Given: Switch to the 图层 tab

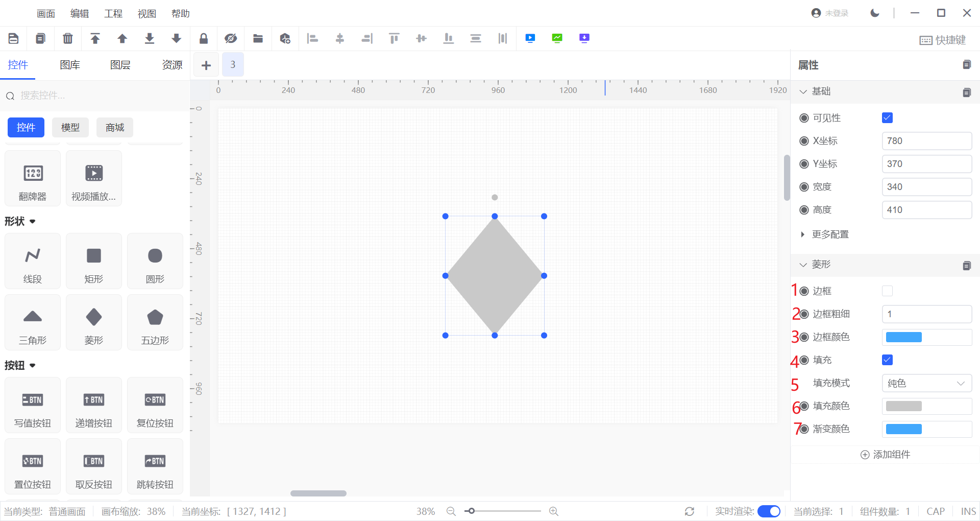Looking at the screenshot, I should click(x=120, y=65).
